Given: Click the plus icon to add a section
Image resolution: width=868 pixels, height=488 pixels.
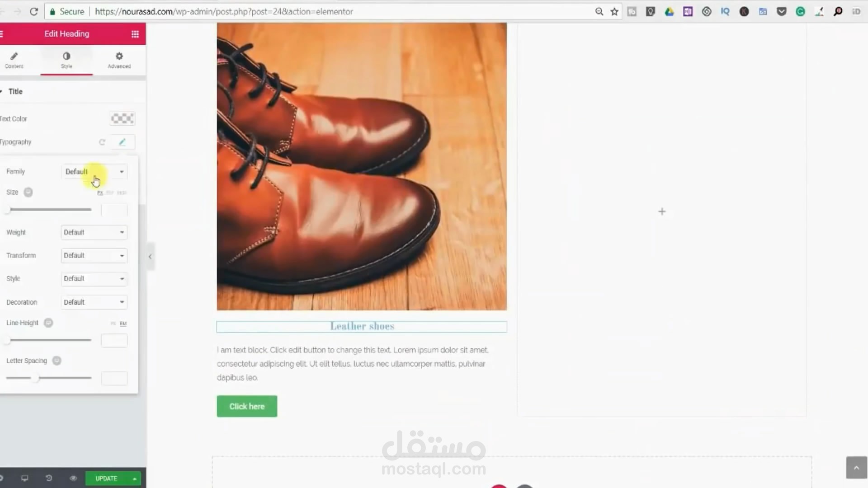Looking at the screenshot, I should point(661,211).
